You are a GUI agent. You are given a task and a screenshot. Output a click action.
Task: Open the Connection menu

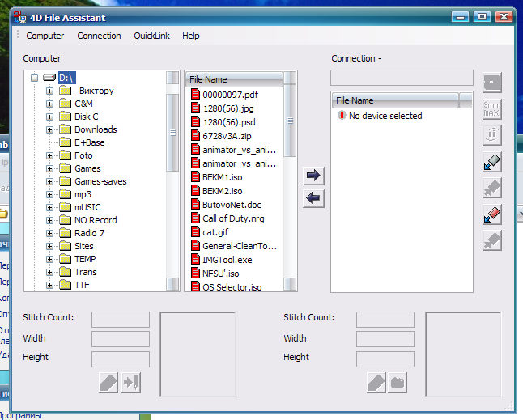[x=99, y=36]
